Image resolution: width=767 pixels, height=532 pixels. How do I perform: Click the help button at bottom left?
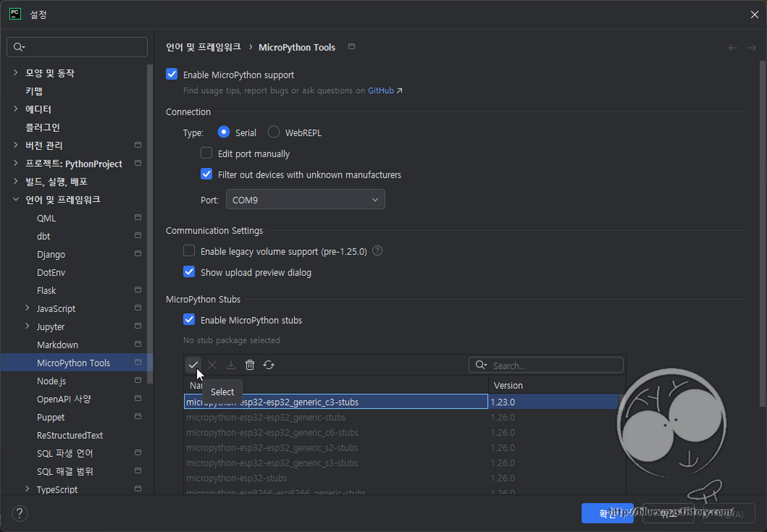coord(20,513)
